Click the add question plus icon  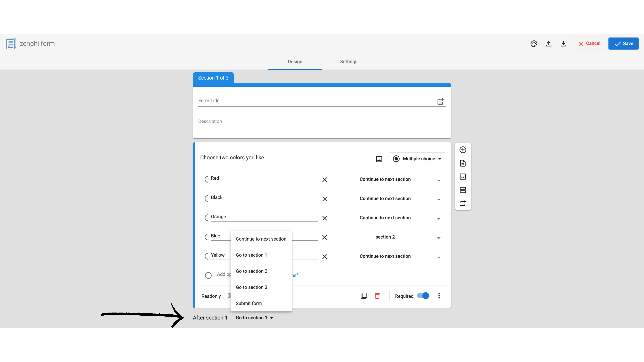point(463,150)
